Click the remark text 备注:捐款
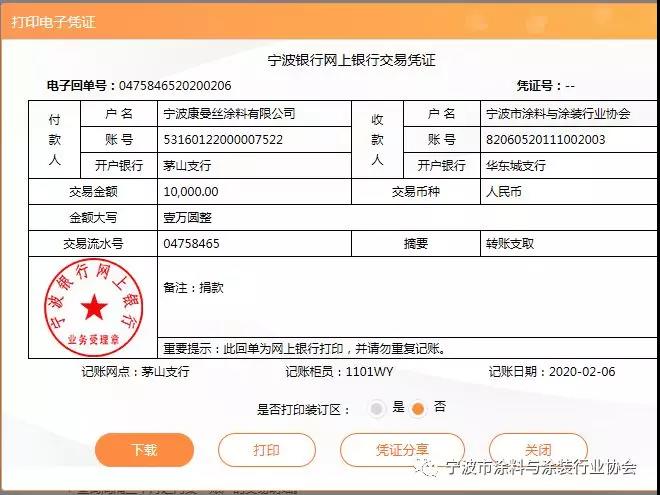The height and width of the screenshot is (495, 660). point(193,287)
